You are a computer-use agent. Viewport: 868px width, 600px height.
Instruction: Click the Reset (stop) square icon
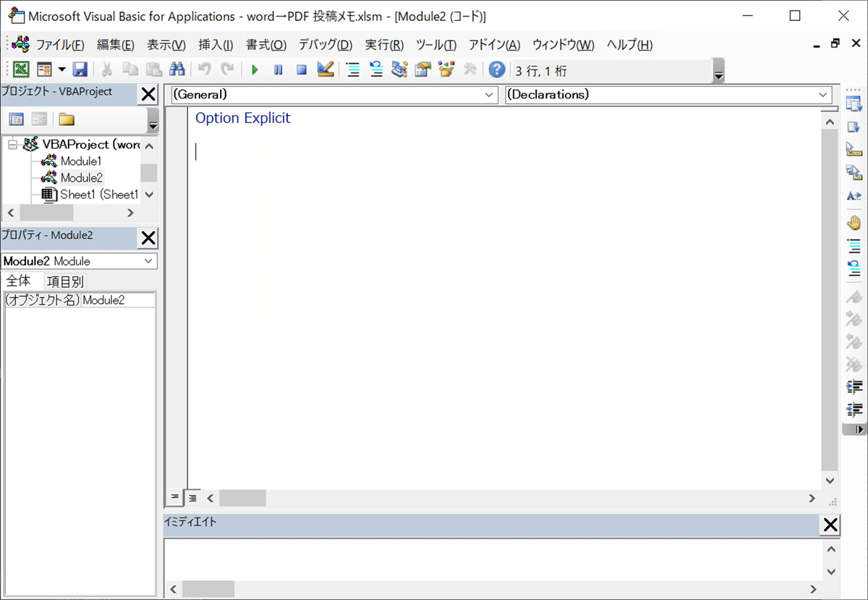(302, 70)
